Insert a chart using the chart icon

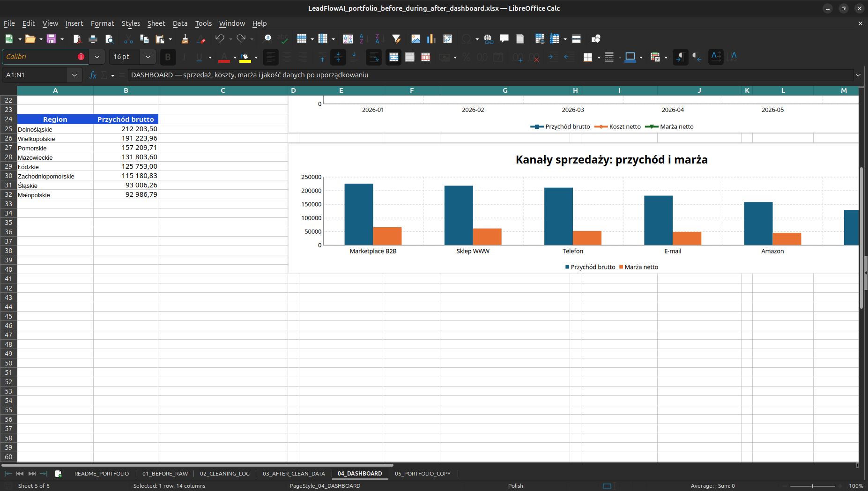(431, 39)
